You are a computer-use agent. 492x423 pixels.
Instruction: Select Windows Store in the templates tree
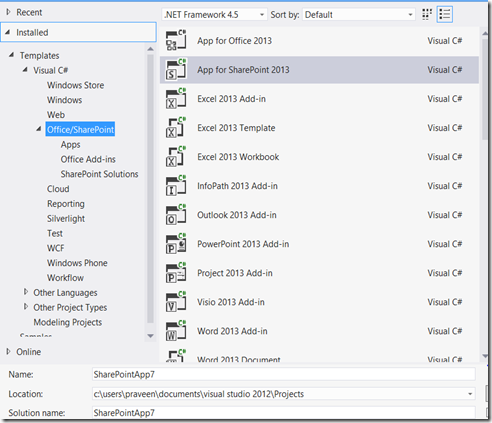tap(75, 85)
